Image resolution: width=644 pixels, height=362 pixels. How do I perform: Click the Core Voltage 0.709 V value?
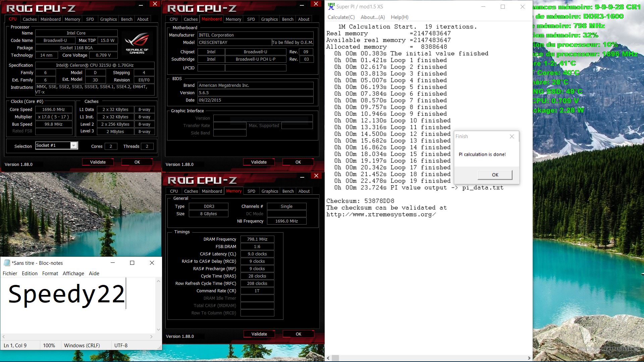tap(103, 55)
